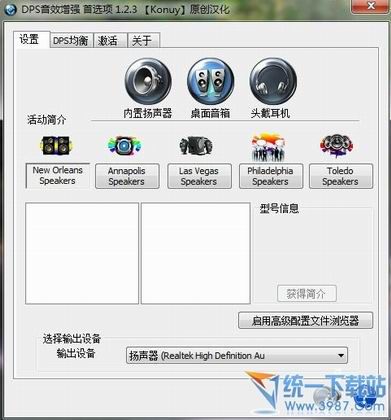The image size is (391, 420).
Task: Click the greyed 获得简介 button
Action: [307, 293]
